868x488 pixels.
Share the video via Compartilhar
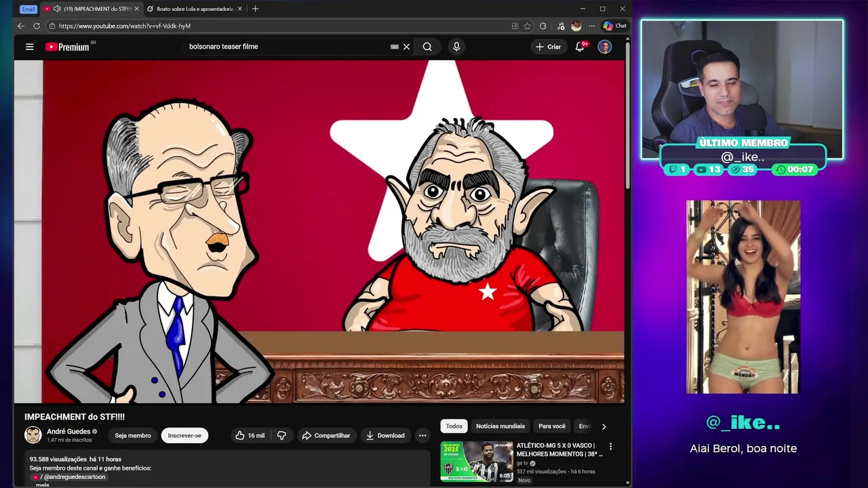(326, 436)
